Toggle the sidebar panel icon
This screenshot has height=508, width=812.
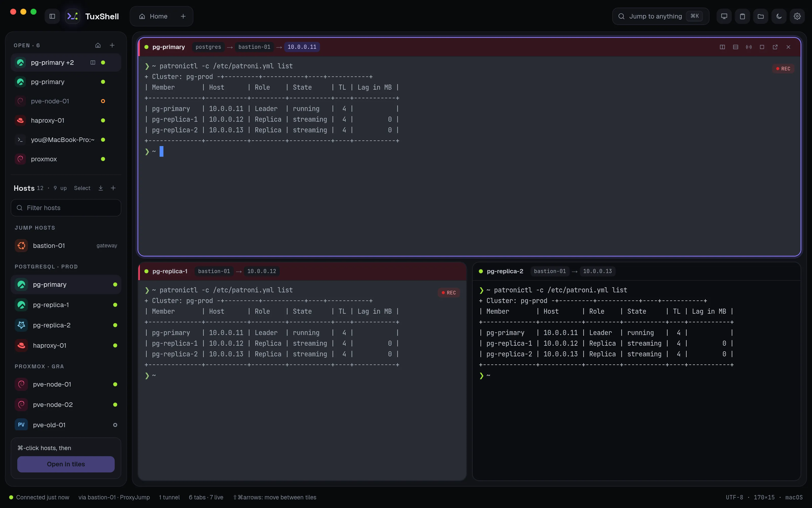(x=52, y=16)
